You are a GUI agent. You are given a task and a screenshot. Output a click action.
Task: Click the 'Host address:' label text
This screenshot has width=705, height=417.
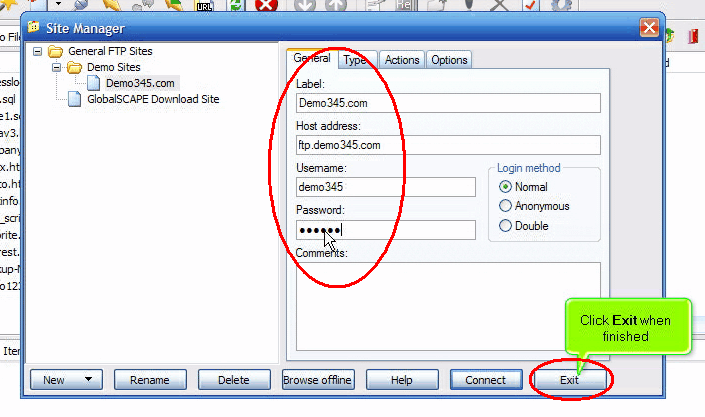(328, 126)
